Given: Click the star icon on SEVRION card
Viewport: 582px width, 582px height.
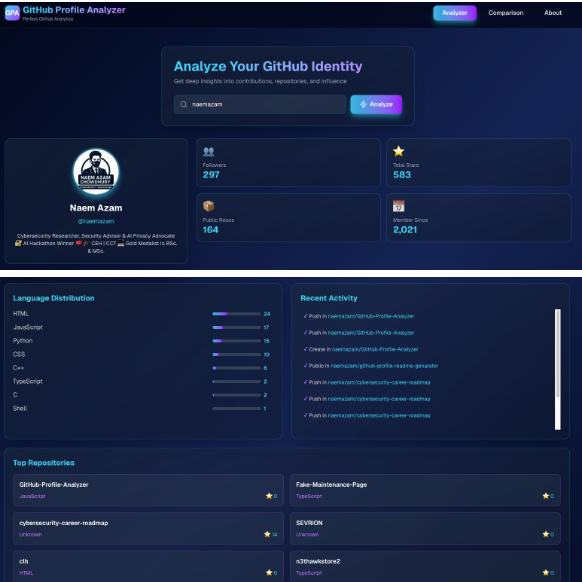Looking at the screenshot, I should pos(545,534).
